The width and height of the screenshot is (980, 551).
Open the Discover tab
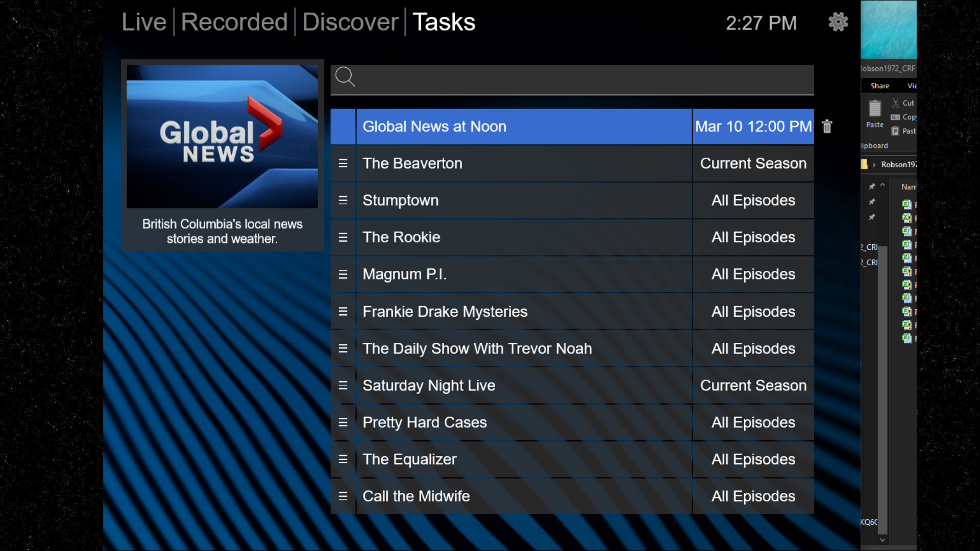[350, 22]
